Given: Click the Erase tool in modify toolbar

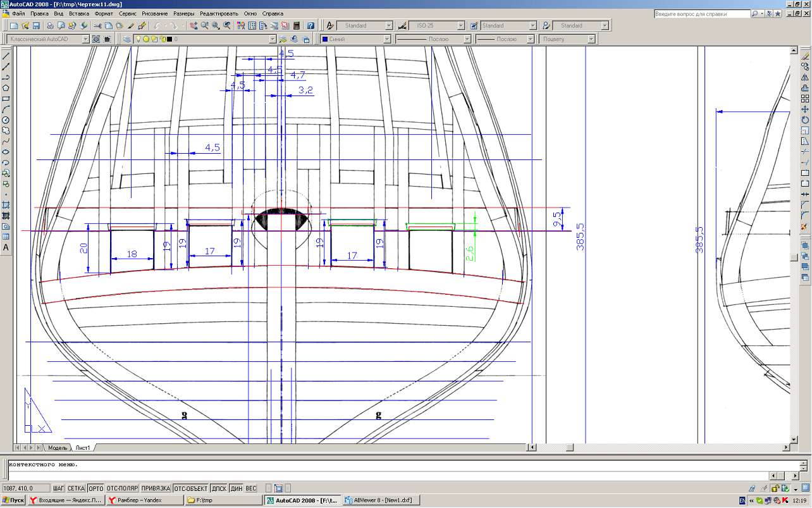Looking at the screenshot, I should [805, 56].
